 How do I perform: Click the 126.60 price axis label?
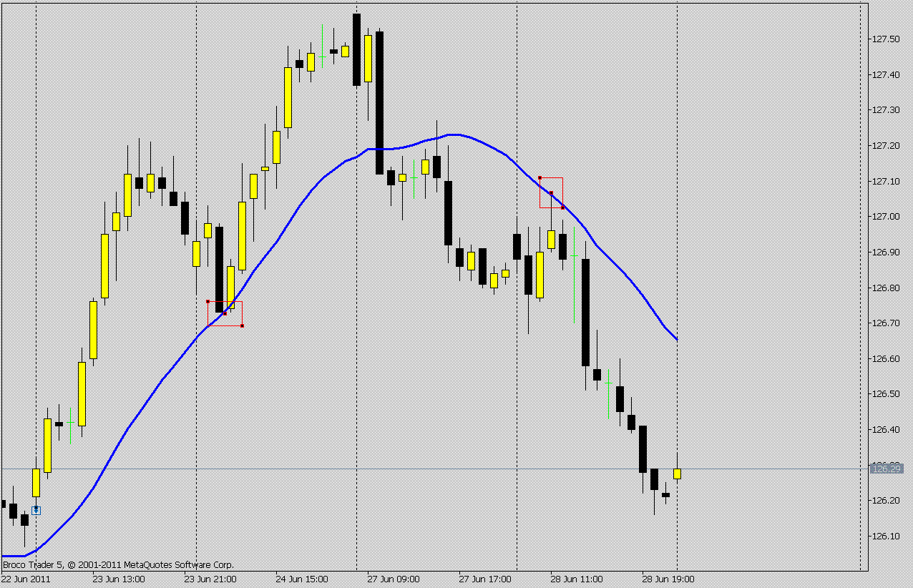(885, 358)
